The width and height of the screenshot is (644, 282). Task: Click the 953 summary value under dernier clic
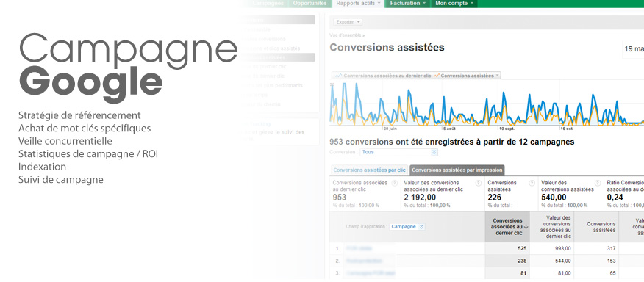(x=339, y=198)
